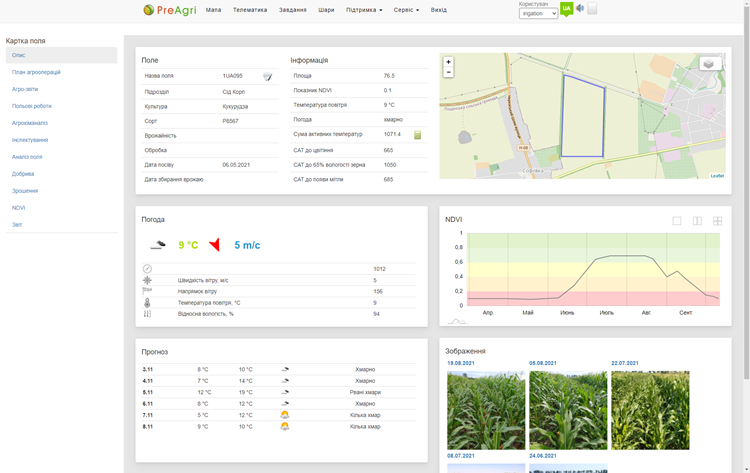Click the speaker sound icon in header
This screenshot has width=750, height=473.
tap(580, 9)
